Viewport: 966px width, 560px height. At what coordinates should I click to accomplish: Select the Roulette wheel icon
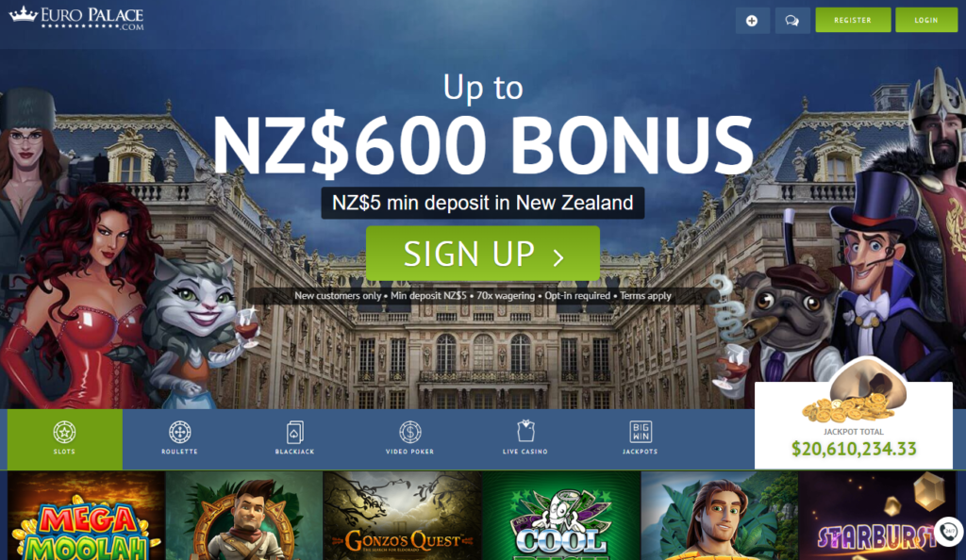pyautogui.click(x=180, y=432)
